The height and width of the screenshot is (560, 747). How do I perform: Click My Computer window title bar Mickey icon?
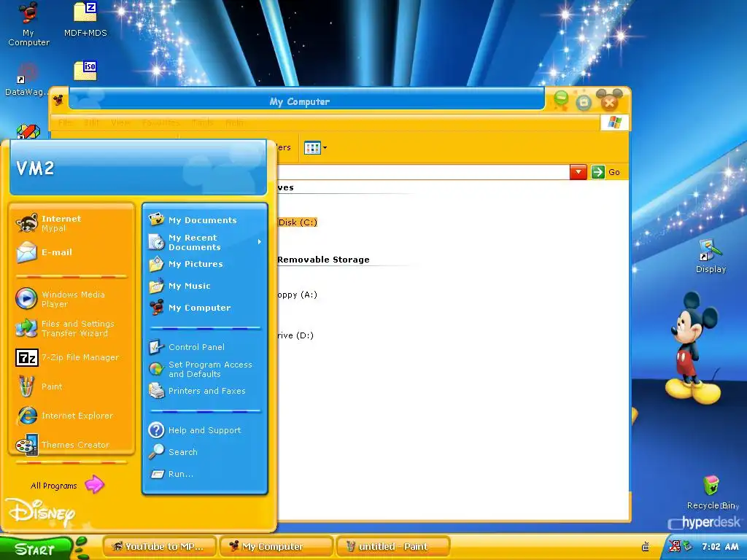coord(59,100)
